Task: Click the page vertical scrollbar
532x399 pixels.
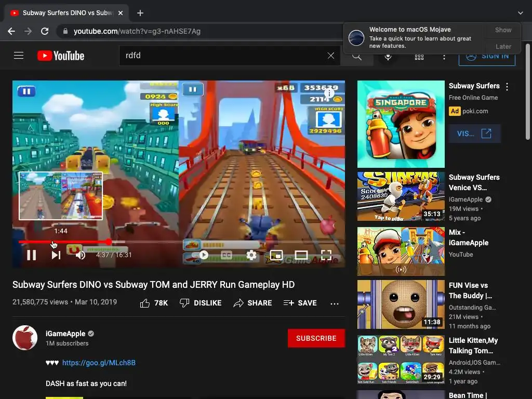Action: point(528,91)
